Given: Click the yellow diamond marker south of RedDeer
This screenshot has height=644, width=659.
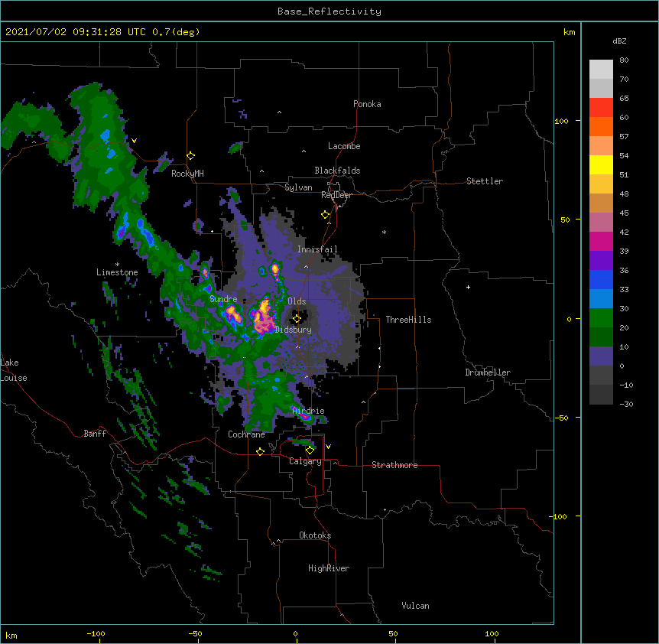Looking at the screenshot, I should tap(326, 215).
